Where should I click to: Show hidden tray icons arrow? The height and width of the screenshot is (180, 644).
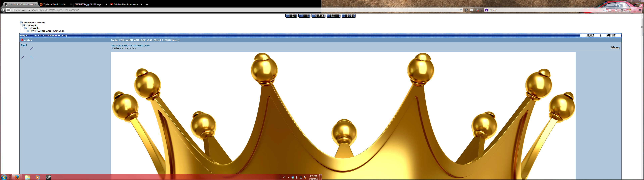click(289, 177)
